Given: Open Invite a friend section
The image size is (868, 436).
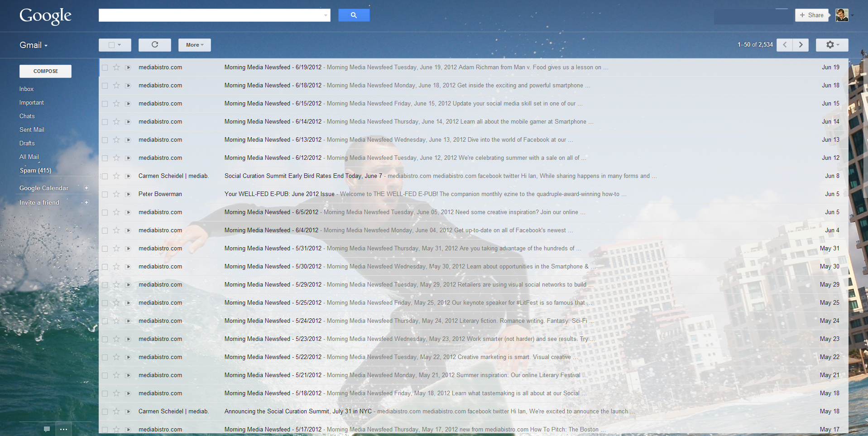Looking at the screenshot, I should click(x=39, y=202).
